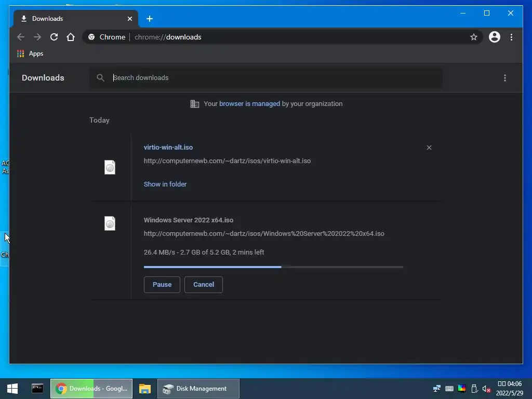This screenshot has height=399, width=532.
Task: Open the Downloads page more actions menu
Action: 505,78
